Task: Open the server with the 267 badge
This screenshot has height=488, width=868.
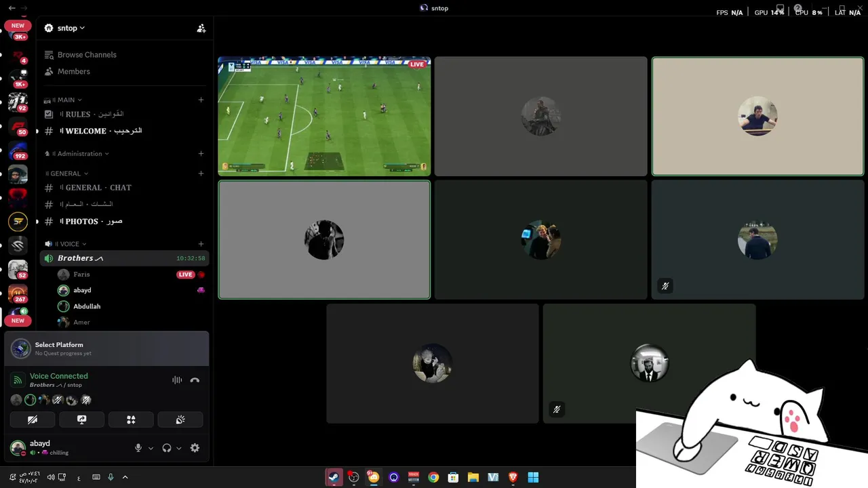Action: (x=18, y=293)
